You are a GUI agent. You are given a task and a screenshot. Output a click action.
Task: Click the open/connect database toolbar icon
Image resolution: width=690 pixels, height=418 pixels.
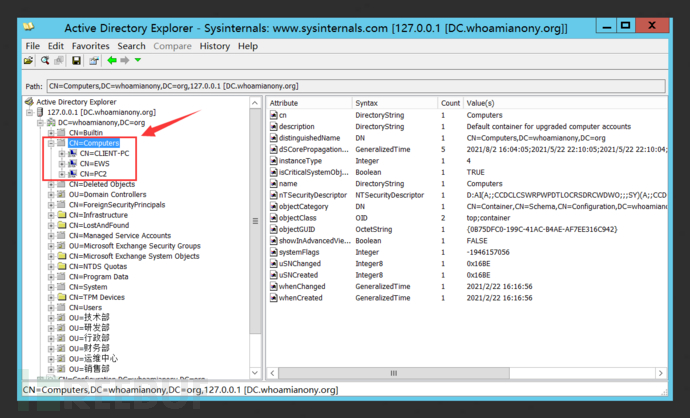pyautogui.click(x=30, y=61)
